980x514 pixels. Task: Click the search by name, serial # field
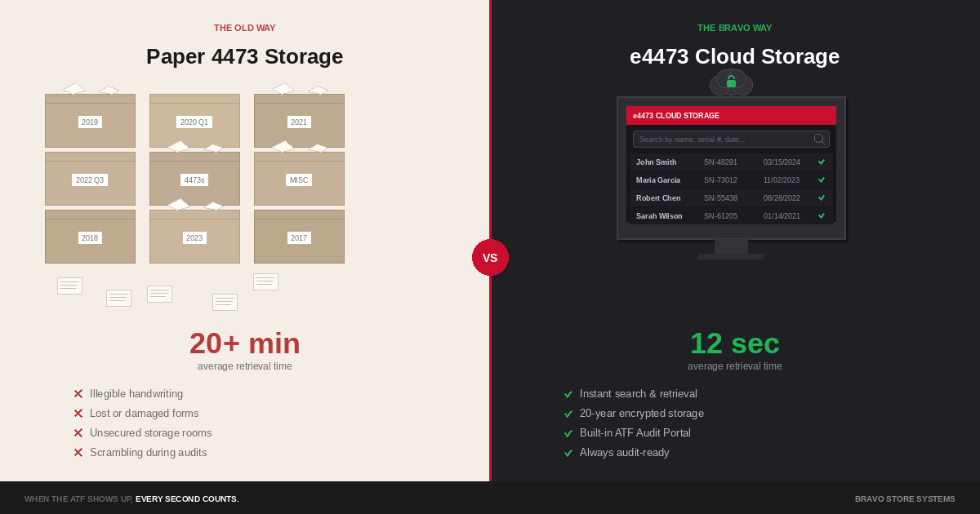pyautogui.click(x=731, y=140)
